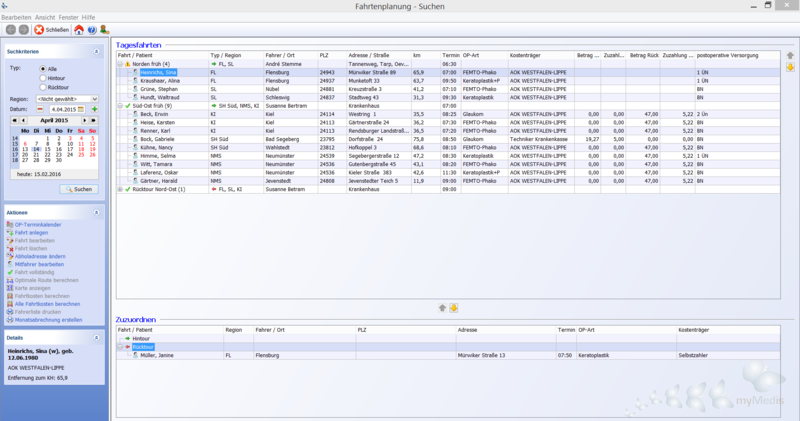The width and height of the screenshot is (800, 421).
Task: Click the OP-Terminkalender action icon
Action: 10,225
